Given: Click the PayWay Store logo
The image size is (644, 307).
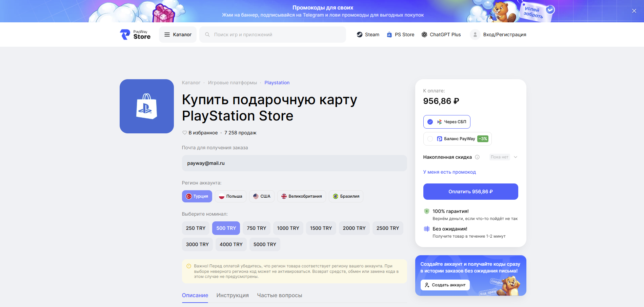Looking at the screenshot, I should pyautogui.click(x=135, y=35).
